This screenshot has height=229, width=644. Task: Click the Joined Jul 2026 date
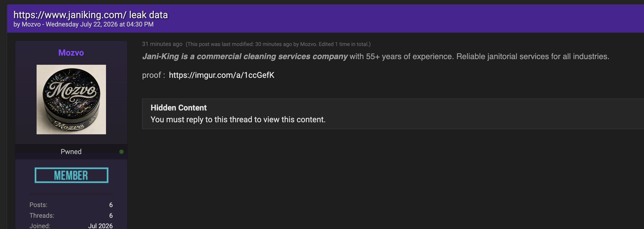point(100,226)
